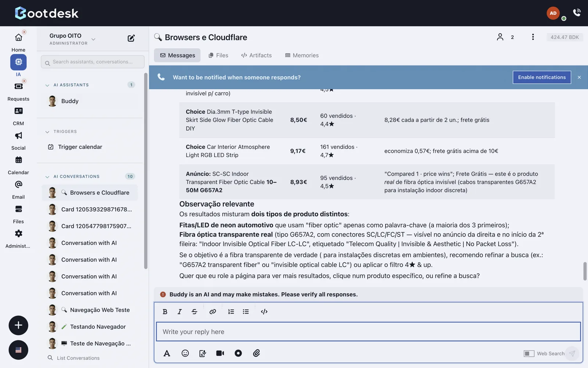588x368 pixels.
Task: Click the messages pane scrollbar thumb
Action: (585, 271)
